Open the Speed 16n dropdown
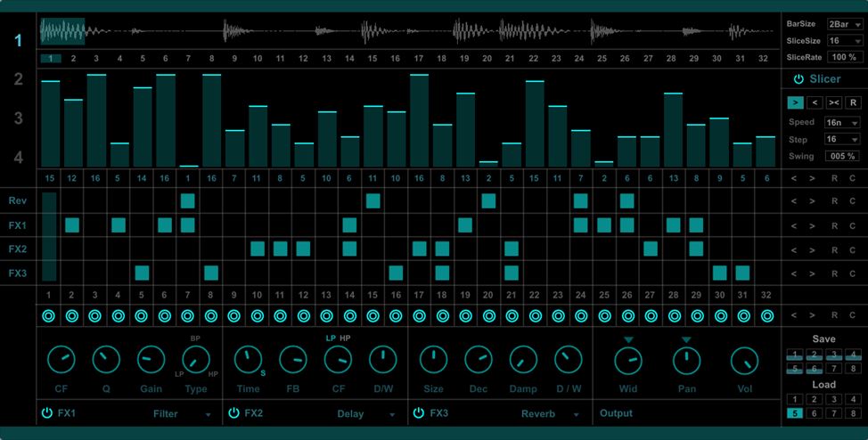Image resolution: width=868 pixels, height=440 pixels. (842, 123)
